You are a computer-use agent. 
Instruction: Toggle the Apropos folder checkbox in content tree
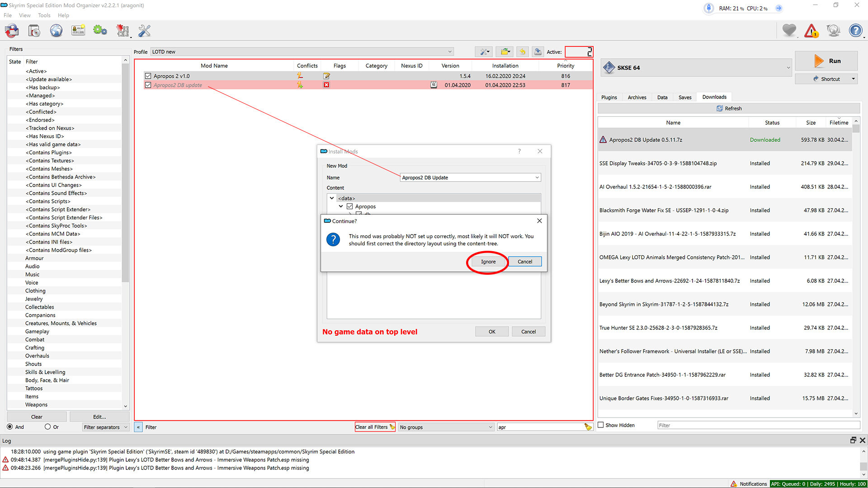[349, 206]
